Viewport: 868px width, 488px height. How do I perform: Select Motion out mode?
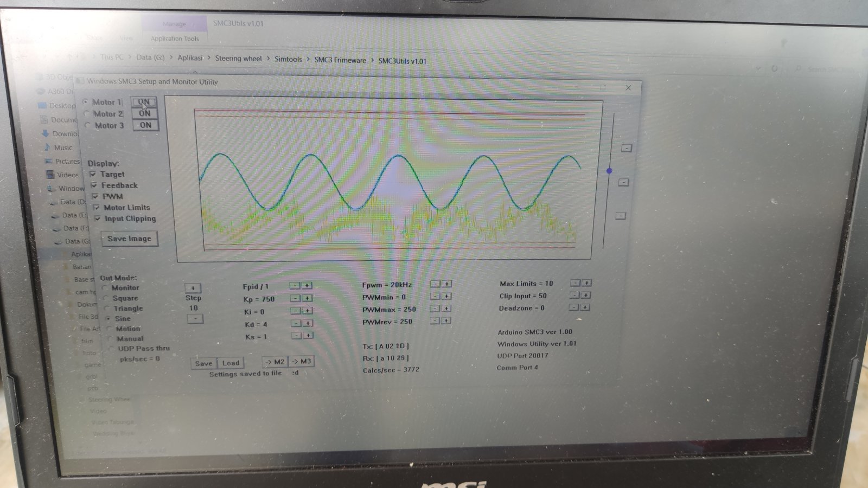109,329
